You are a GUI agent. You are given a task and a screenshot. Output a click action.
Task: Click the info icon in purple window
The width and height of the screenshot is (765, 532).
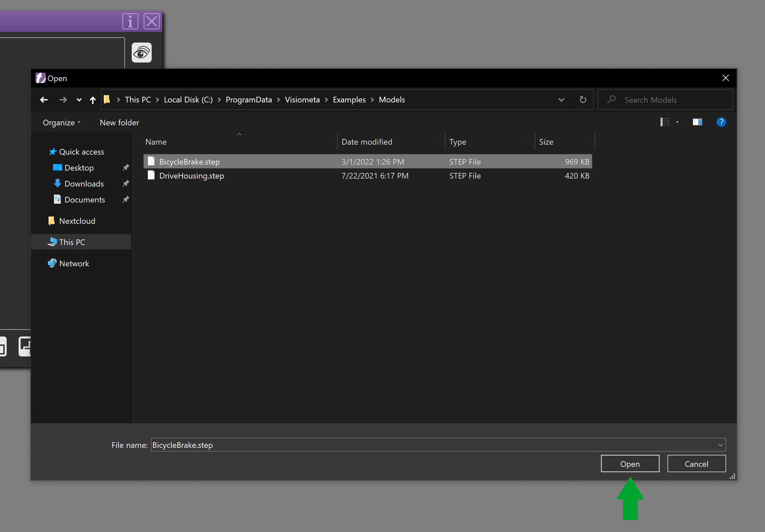130,22
